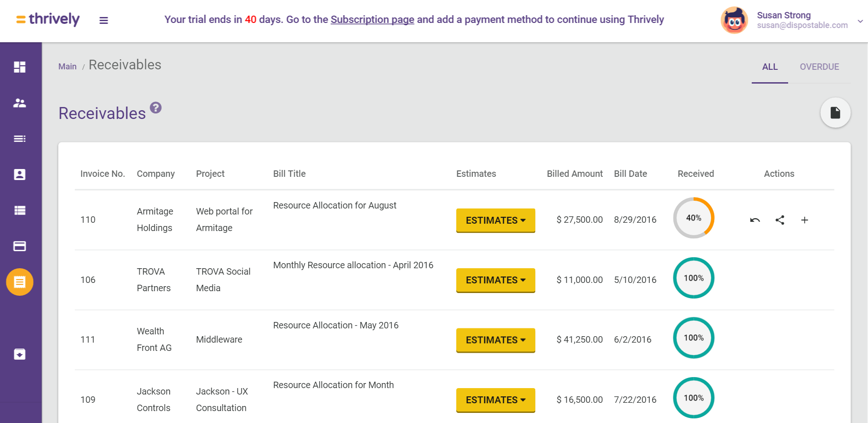Click the document export button
Viewport: 868px width, 423px height.
835,113
